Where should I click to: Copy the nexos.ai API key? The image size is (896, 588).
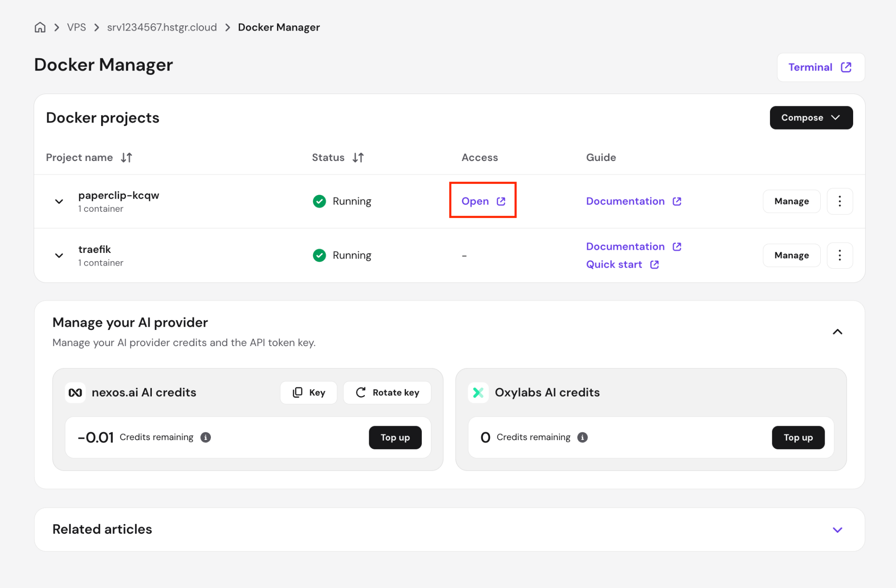pos(308,392)
